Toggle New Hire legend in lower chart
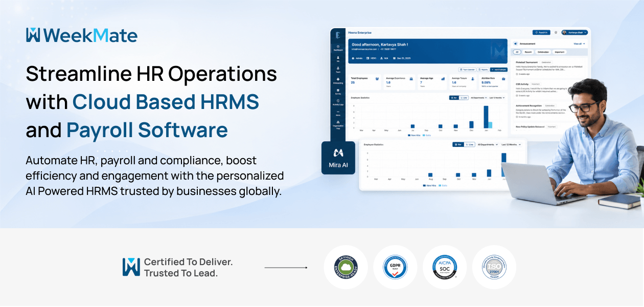Viewport: 644px width, 307px height. pos(429,185)
